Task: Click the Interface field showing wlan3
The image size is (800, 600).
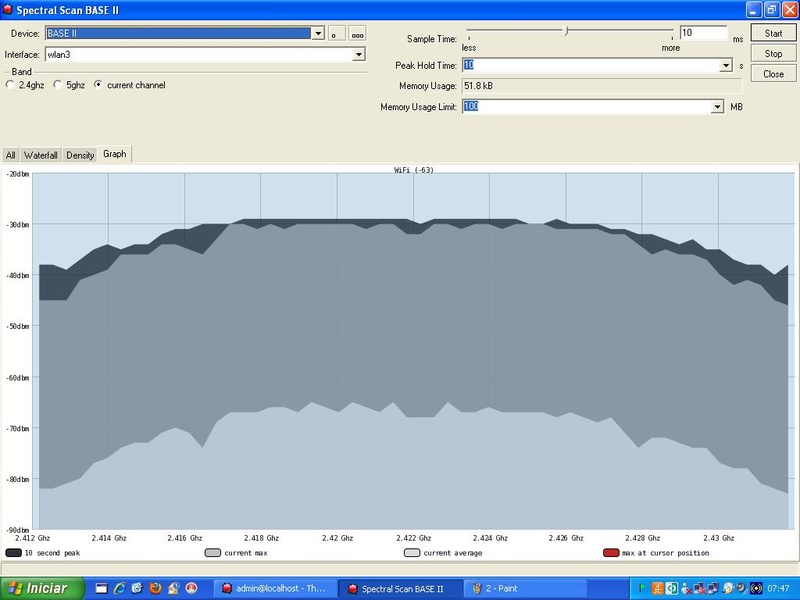Action: [199, 55]
